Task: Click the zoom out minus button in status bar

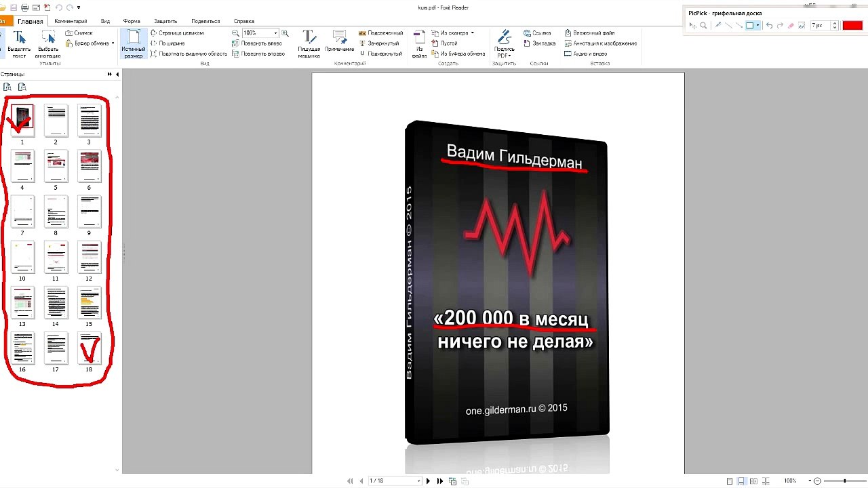Action: [x=817, y=481]
